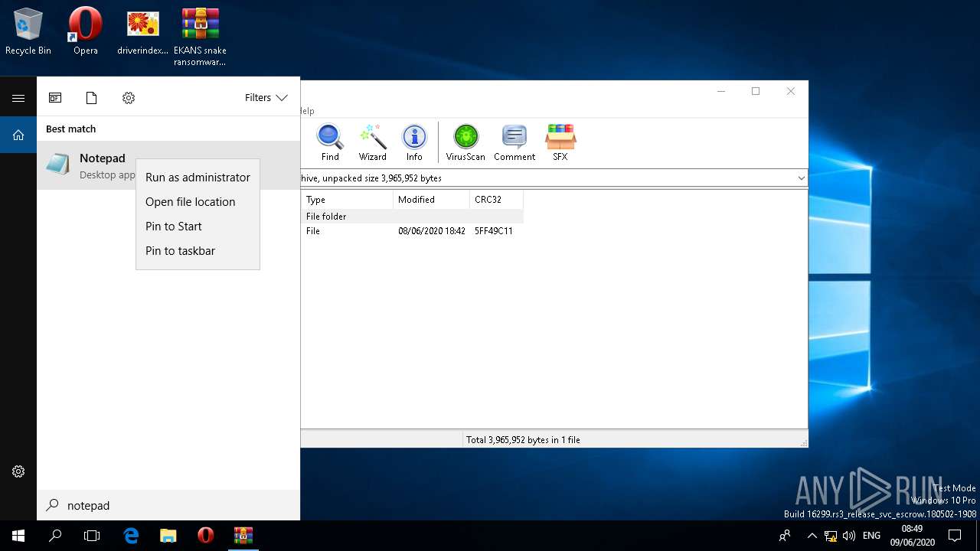Screen dimensions: 980x551
Task: Maximize the WinRAR window
Action: 756,91
